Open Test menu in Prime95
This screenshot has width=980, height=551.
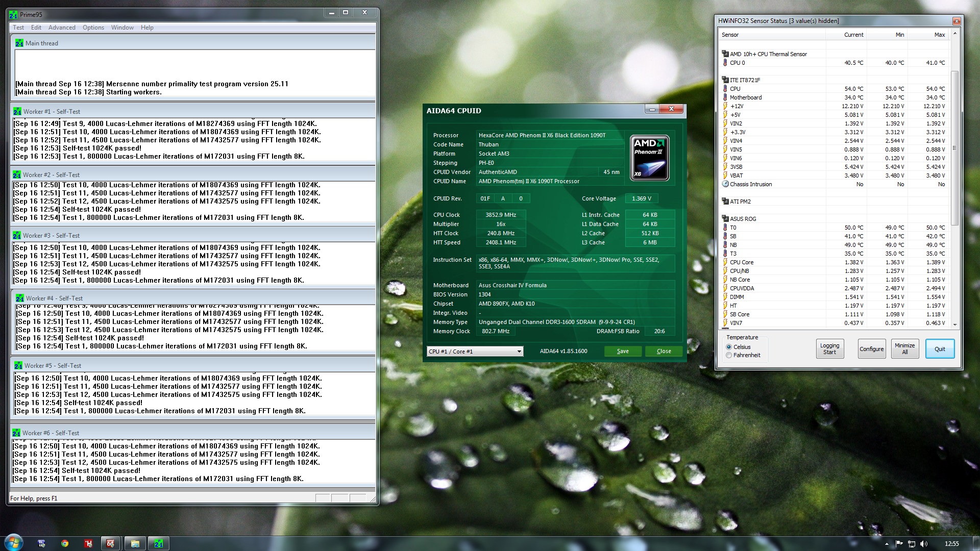[x=18, y=28]
